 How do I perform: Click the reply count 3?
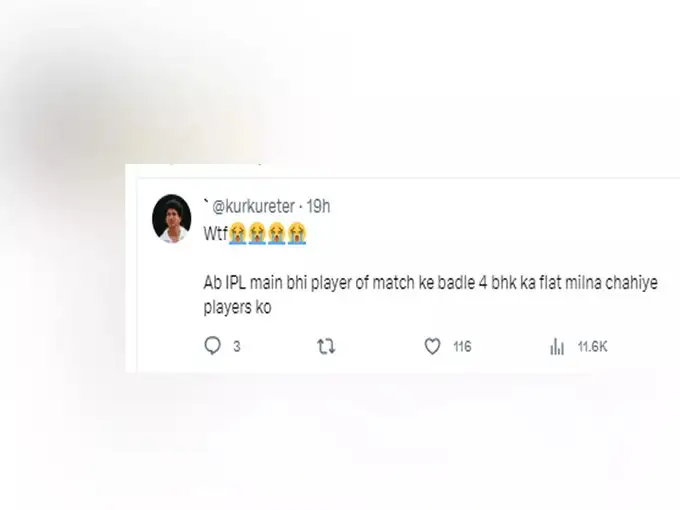pos(237,347)
